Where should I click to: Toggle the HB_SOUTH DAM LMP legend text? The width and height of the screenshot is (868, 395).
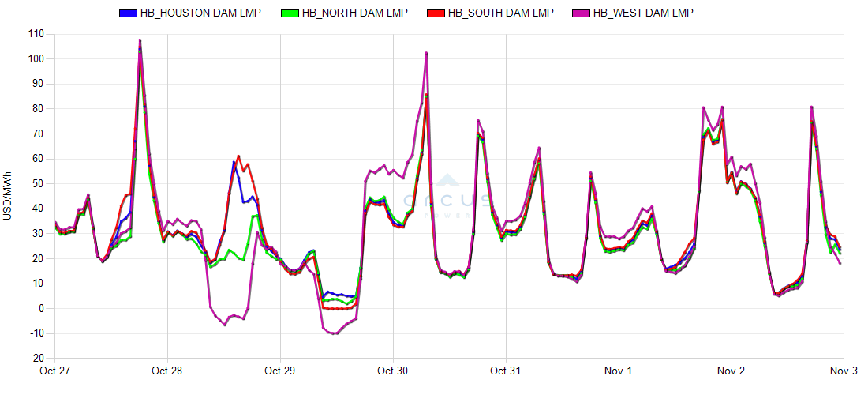[500, 13]
